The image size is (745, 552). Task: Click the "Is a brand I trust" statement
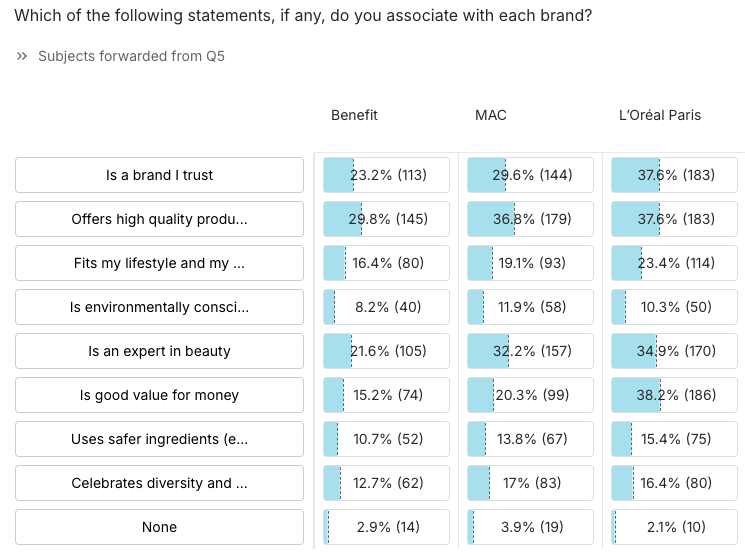(160, 175)
